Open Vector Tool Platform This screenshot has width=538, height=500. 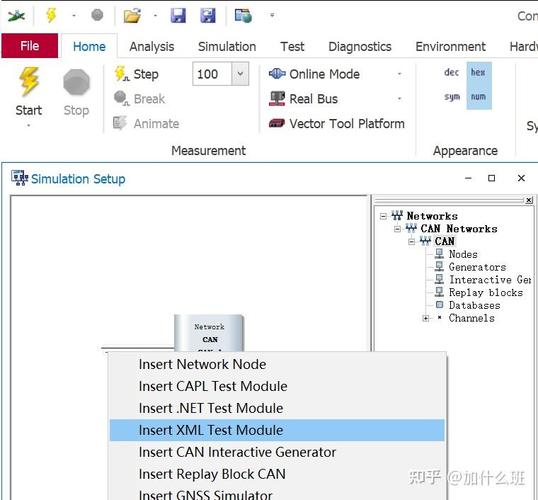pyautogui.click(x=337, y=124)
